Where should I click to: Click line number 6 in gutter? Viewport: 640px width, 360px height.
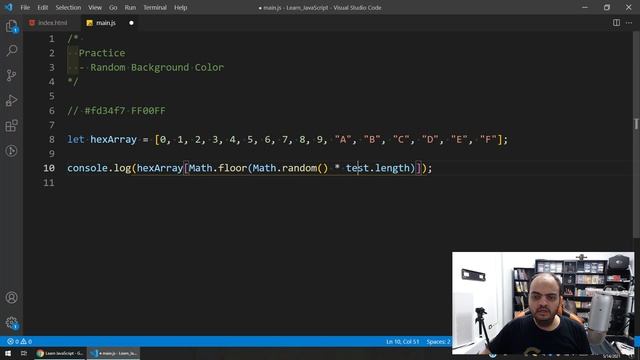(x=51, y=111)
